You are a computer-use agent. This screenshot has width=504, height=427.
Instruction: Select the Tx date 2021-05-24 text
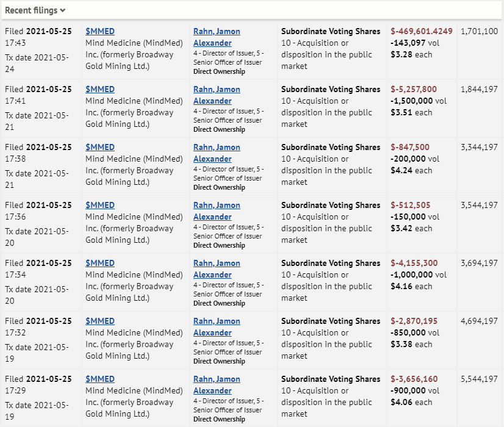pyautogui.click(x=37, y=63)
